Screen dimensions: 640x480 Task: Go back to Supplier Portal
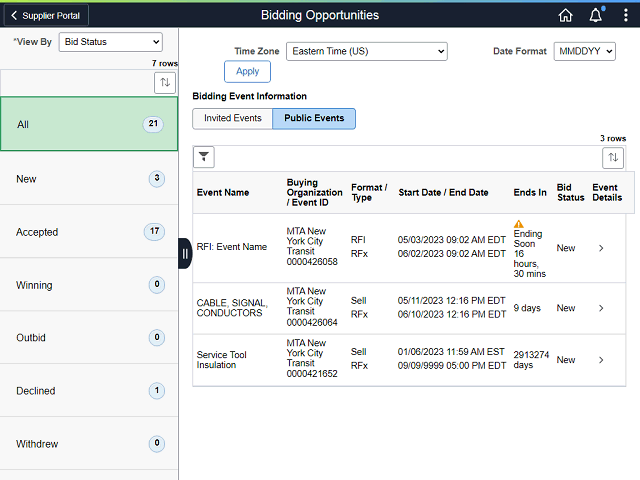46,16
